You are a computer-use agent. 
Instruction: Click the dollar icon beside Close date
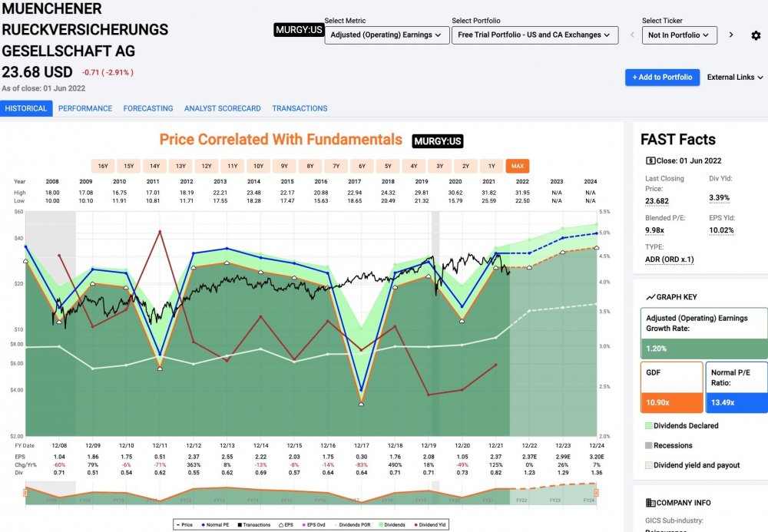pos(650,160)
